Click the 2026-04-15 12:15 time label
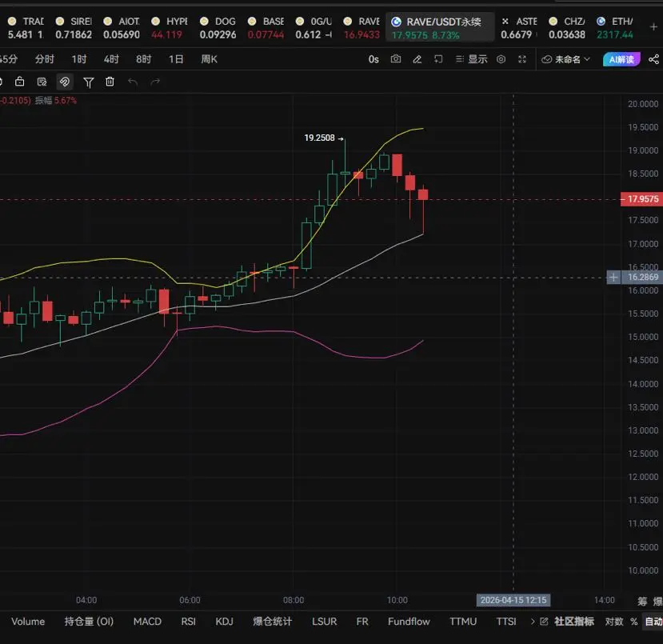663x644 pixels. (513, 600)
